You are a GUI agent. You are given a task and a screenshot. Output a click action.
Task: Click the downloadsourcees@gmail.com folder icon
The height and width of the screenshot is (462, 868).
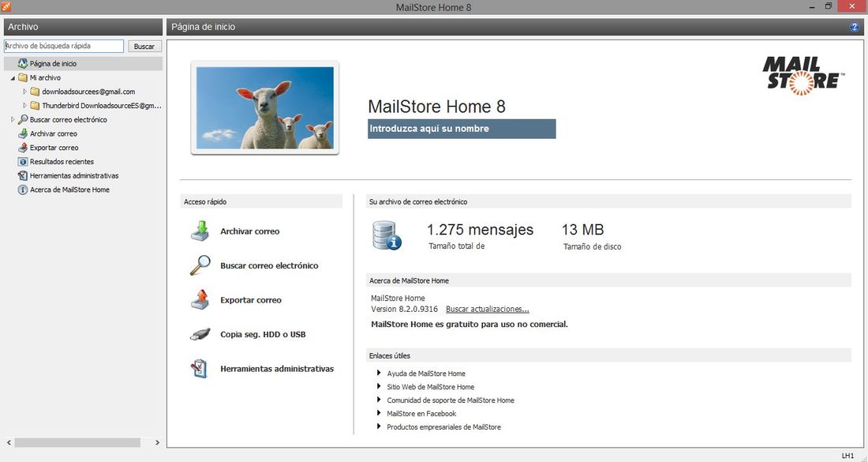(x=35, y=92)
